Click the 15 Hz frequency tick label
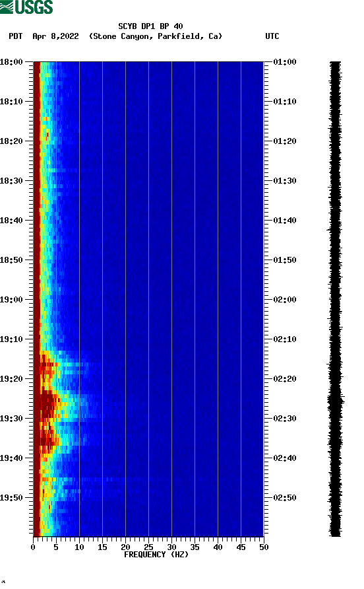 point(102,547)
